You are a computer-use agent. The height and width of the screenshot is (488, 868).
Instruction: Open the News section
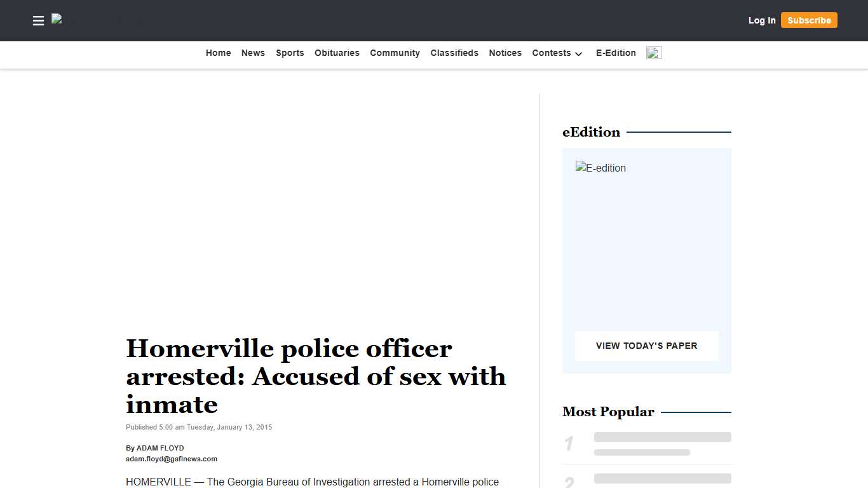[x=253, y=53]
